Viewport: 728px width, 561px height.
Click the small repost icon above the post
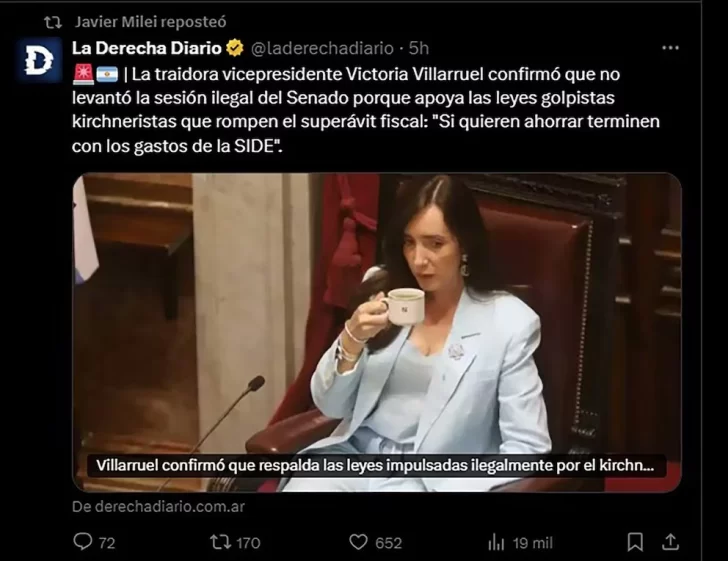coord(53,22)
